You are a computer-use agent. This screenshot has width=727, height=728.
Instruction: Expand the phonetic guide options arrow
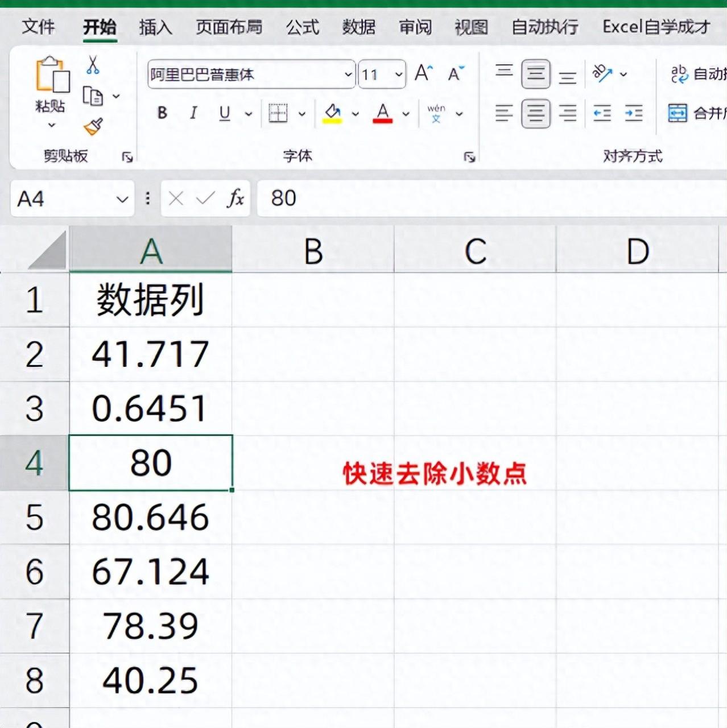[x=460, y=114]
